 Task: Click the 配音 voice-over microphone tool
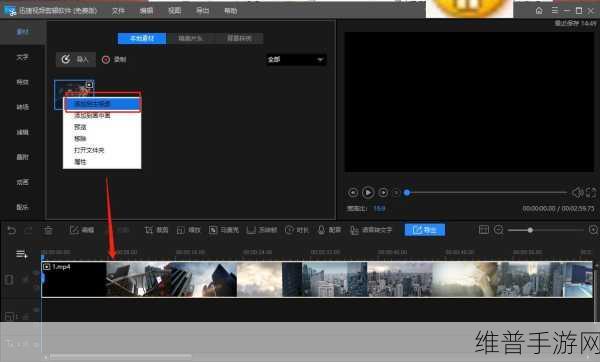click(x=329, y=230)
